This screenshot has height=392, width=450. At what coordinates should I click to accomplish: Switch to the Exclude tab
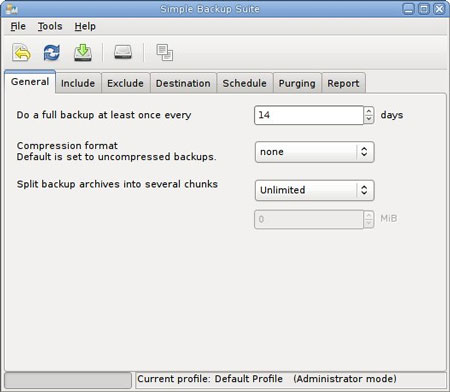(x=125, y=83)
